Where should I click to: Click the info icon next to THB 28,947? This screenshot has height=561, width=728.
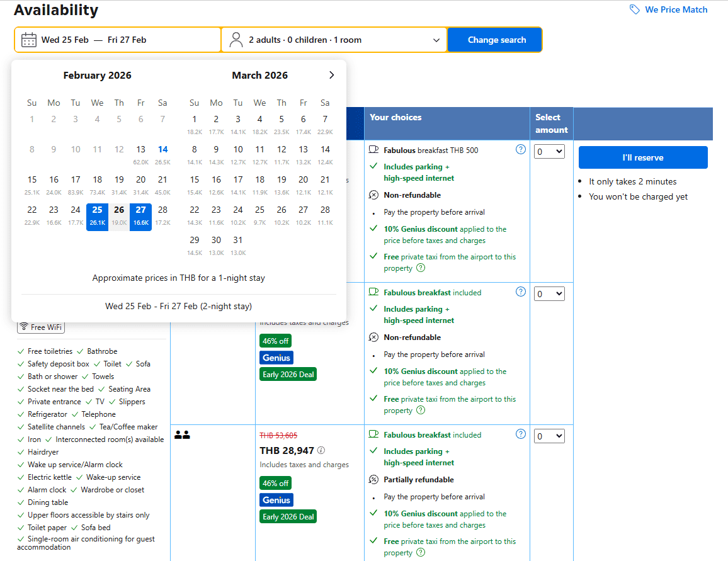[x=321, y=450]
